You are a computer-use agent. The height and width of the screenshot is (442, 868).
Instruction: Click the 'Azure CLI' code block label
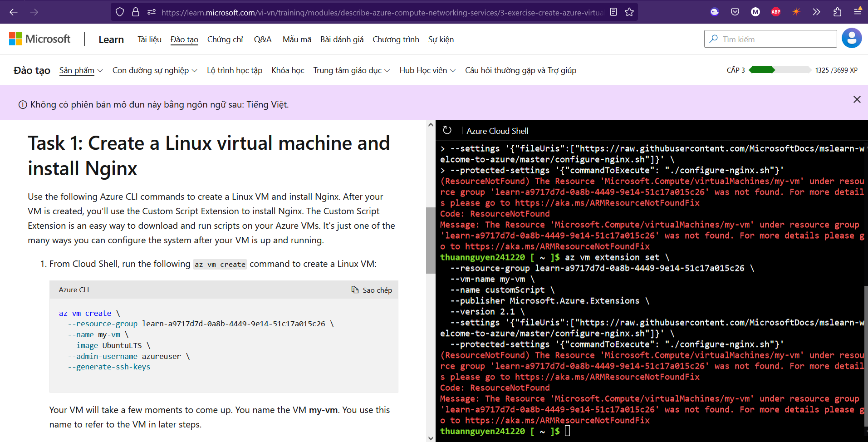pos(74,290)
